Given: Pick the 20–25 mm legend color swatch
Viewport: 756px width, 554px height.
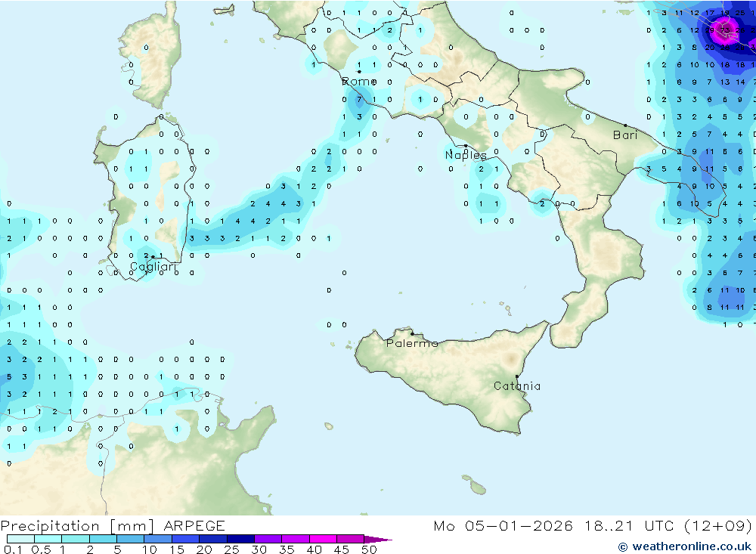Looking at the screenshot, I should click(213, 539).
